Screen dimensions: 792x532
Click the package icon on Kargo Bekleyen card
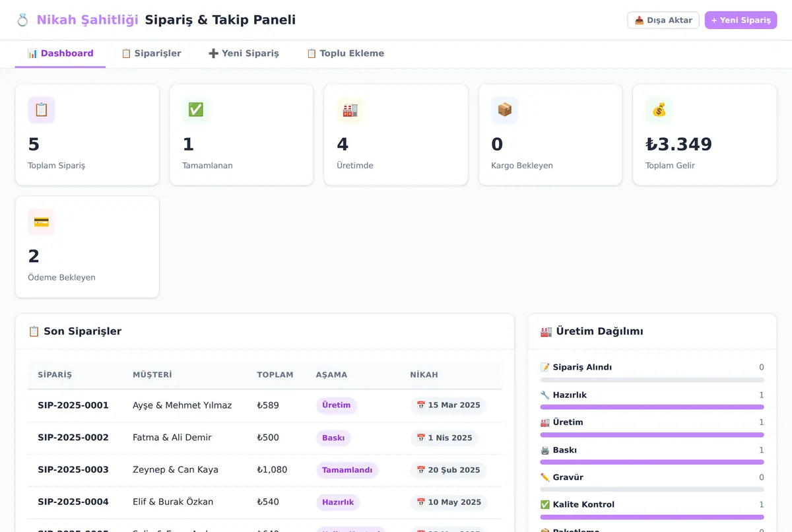(505, 110)
